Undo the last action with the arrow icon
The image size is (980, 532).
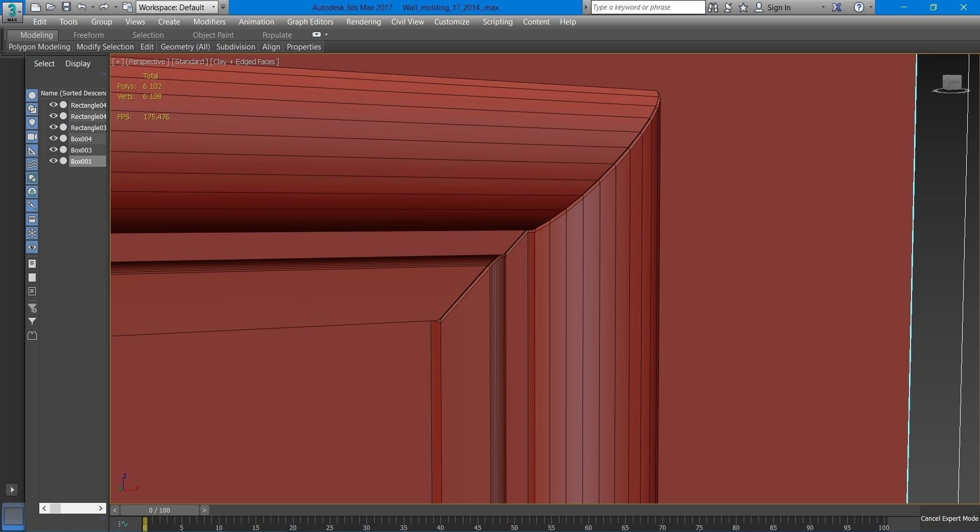click(x=81, y=7)
